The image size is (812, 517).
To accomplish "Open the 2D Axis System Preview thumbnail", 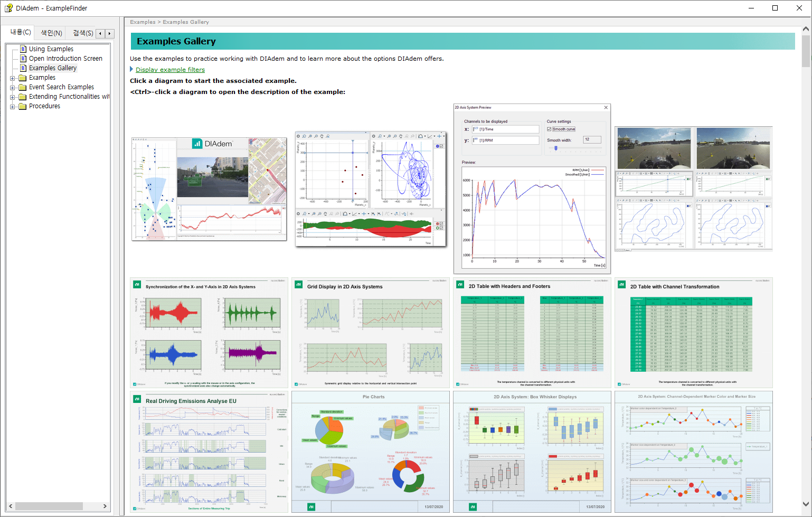I will [x=532, y=189].
